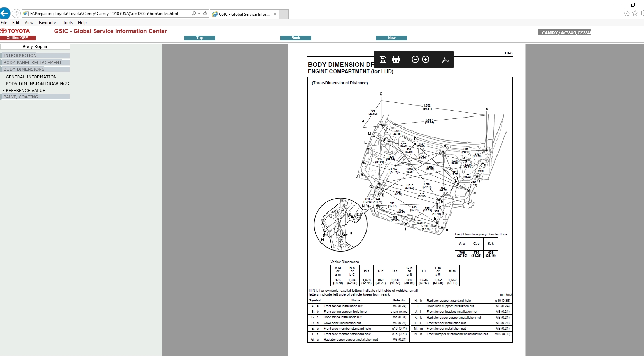Select the GSIC - Global Service Information tab
The image size is (644, 356).
[244, 14]
